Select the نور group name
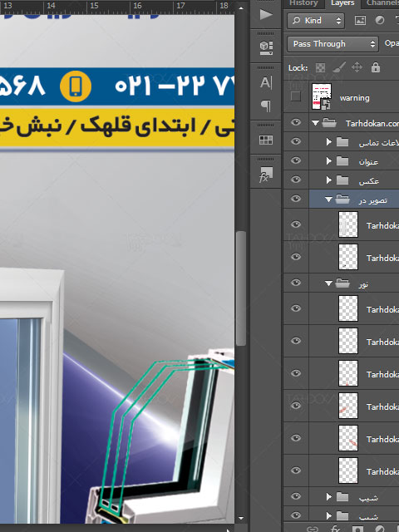399x532 pixels. (x=364, y=283)
